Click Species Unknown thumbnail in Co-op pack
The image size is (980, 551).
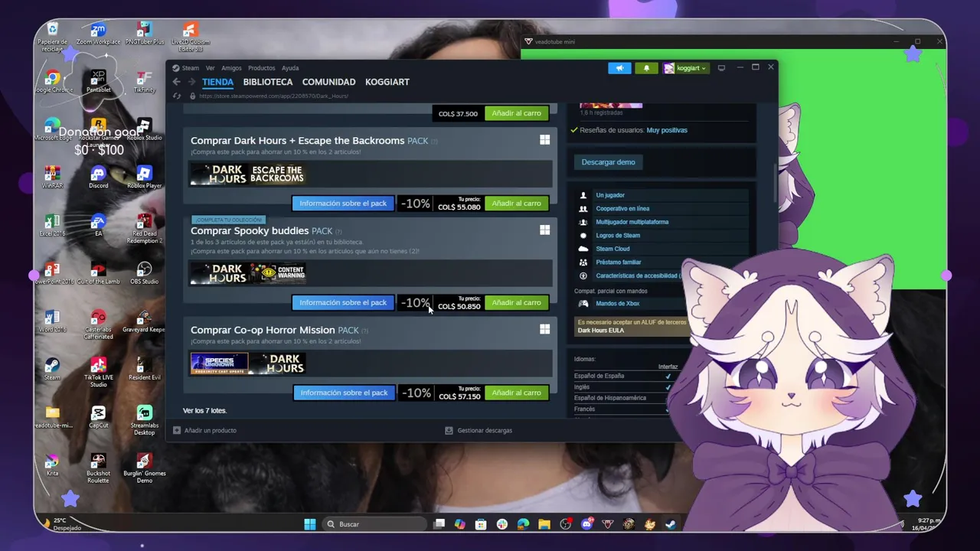pyautogui.click(x=220, y=364)
